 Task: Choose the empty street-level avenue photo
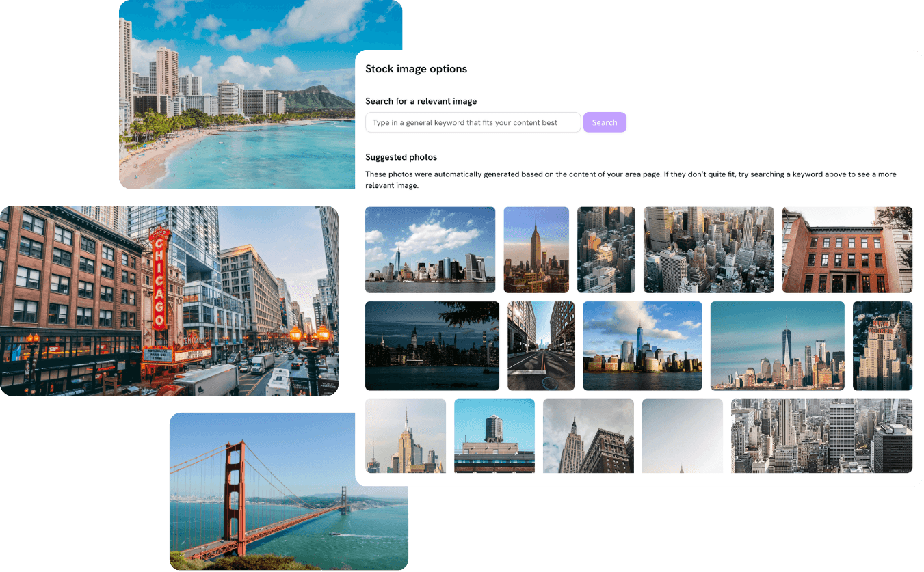[x=541, y=346]
